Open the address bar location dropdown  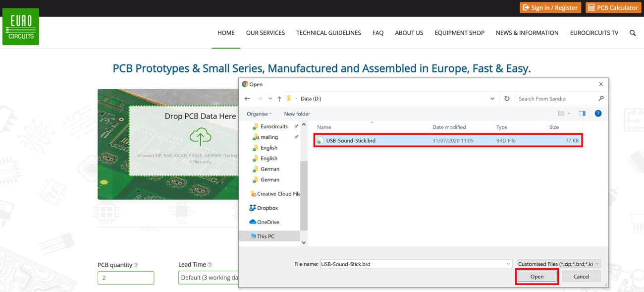point(492,98)
